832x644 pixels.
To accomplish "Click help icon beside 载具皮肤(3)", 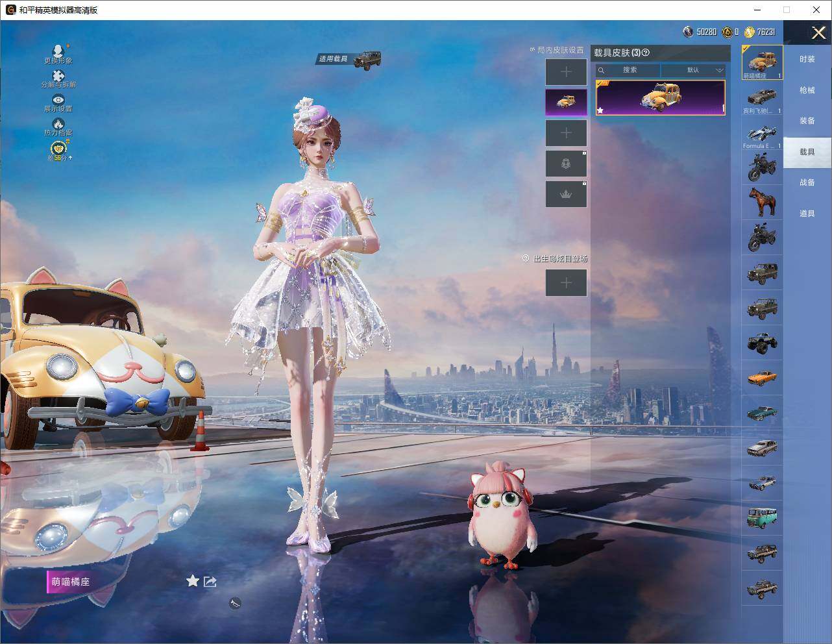I will pyautogui.click(x=646, y=53).
